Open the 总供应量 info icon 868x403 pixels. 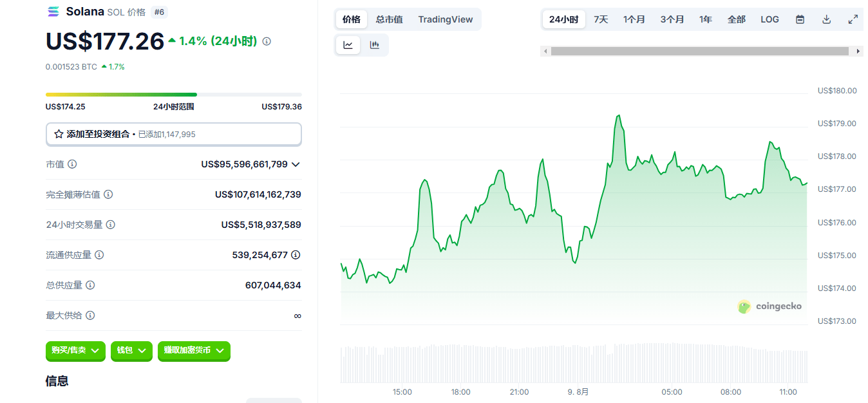pyautogui.click(x=90, y=285)
